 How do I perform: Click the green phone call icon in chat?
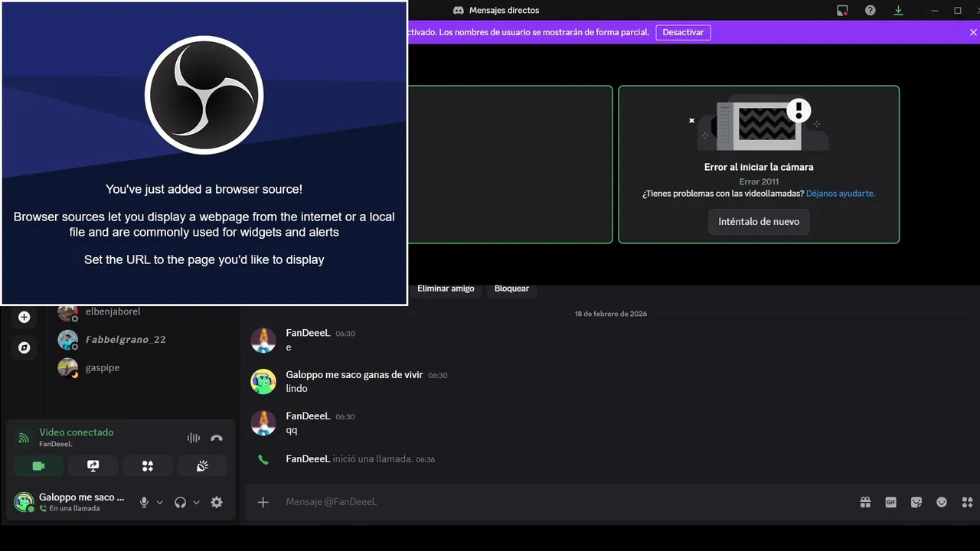(x=263, y=459)
